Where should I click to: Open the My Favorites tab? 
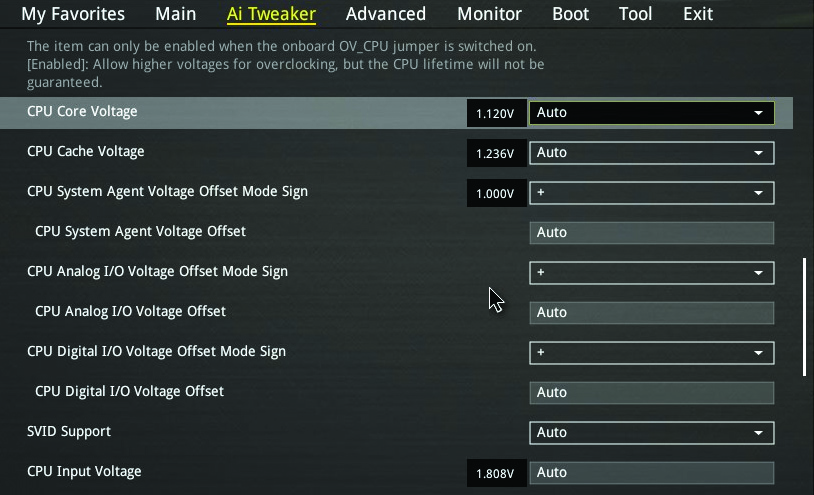[x=73, y=14]
